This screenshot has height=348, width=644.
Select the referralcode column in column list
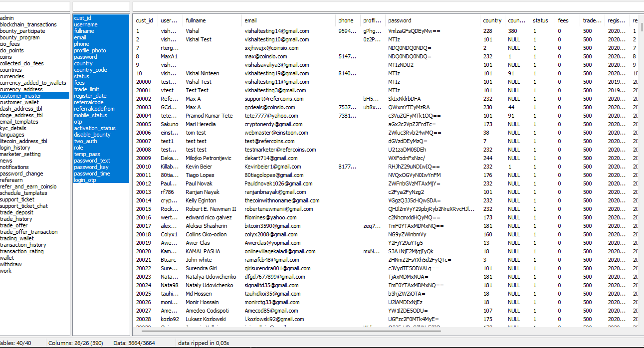point(89,102)
